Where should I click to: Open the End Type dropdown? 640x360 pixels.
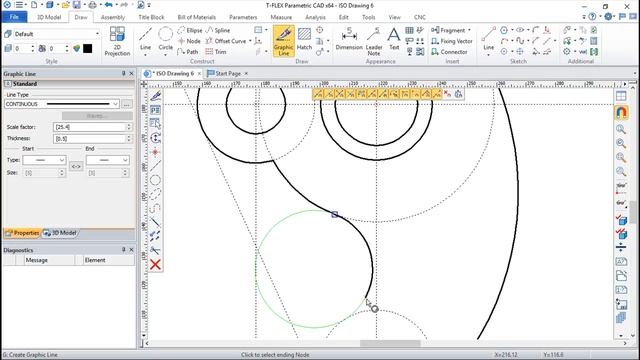tap(107, 160)
